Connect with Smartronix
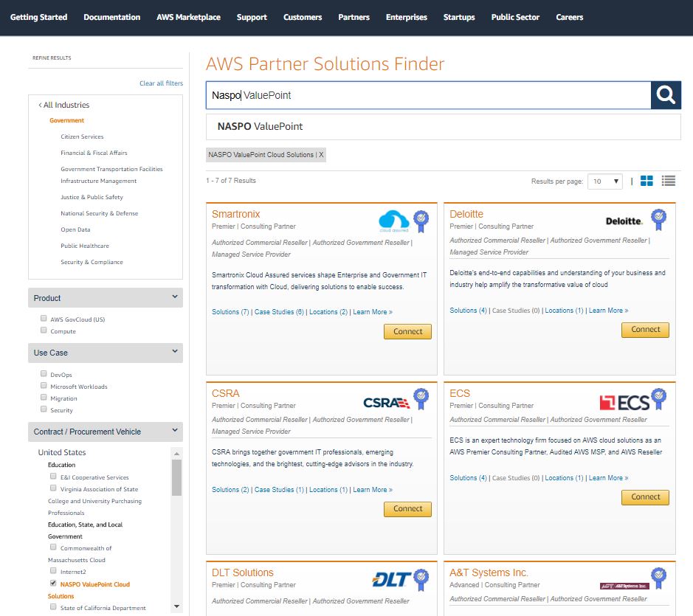 pyautogui.click(x=407, y=331)
